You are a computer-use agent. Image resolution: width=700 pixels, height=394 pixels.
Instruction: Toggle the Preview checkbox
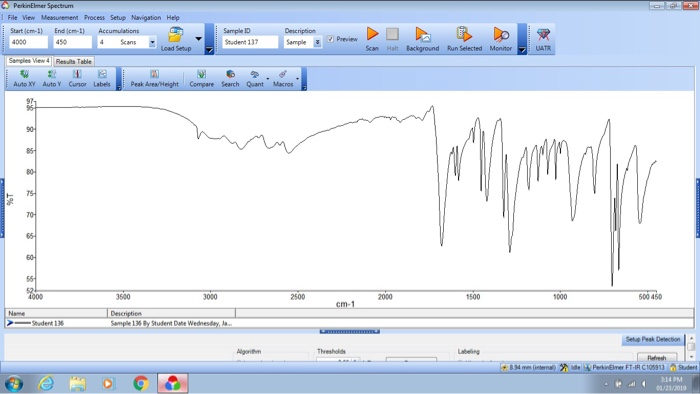pos(330,39)
